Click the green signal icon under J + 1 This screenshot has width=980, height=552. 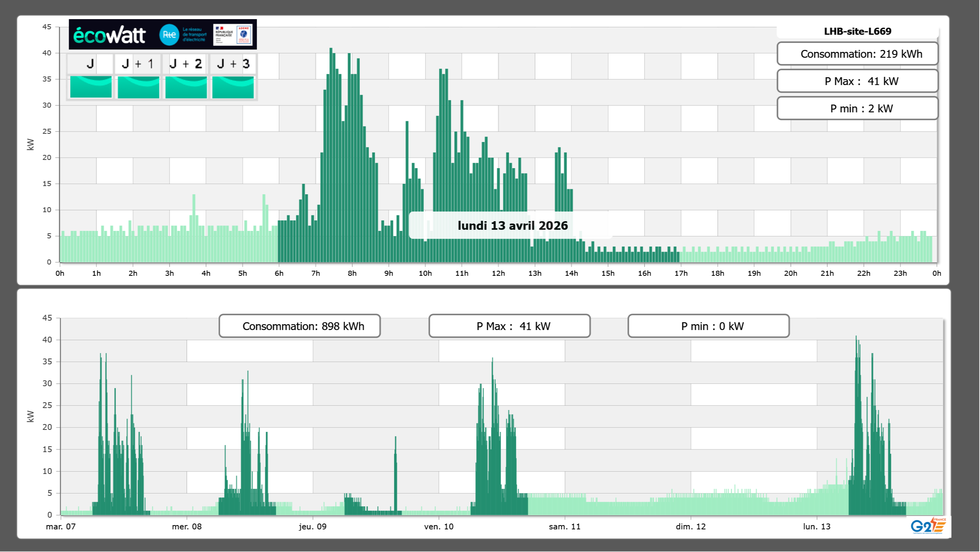click(x=139, y=87)
